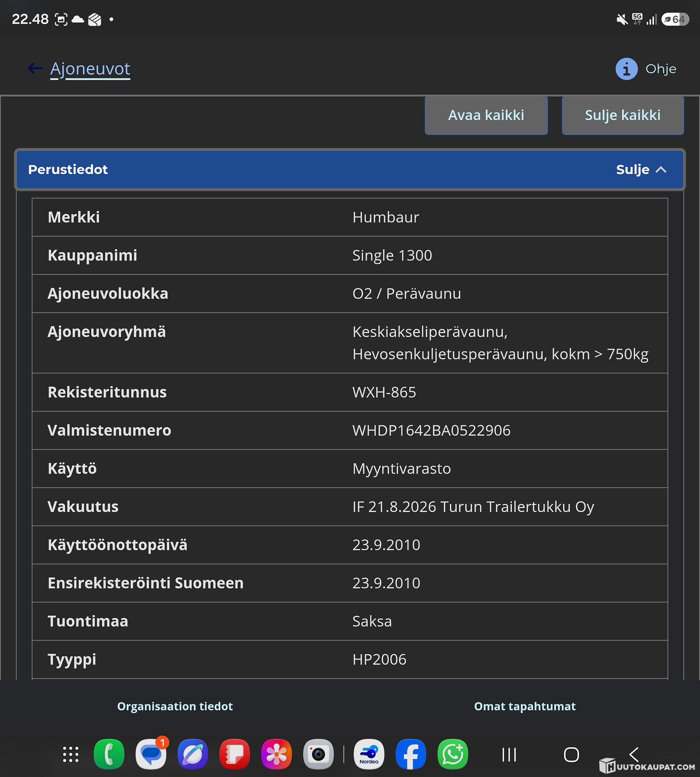Image resolution: width=700 pixels, height=777 pixels.
Task: Tap the battery indicator showing 64
Action: 675,19
